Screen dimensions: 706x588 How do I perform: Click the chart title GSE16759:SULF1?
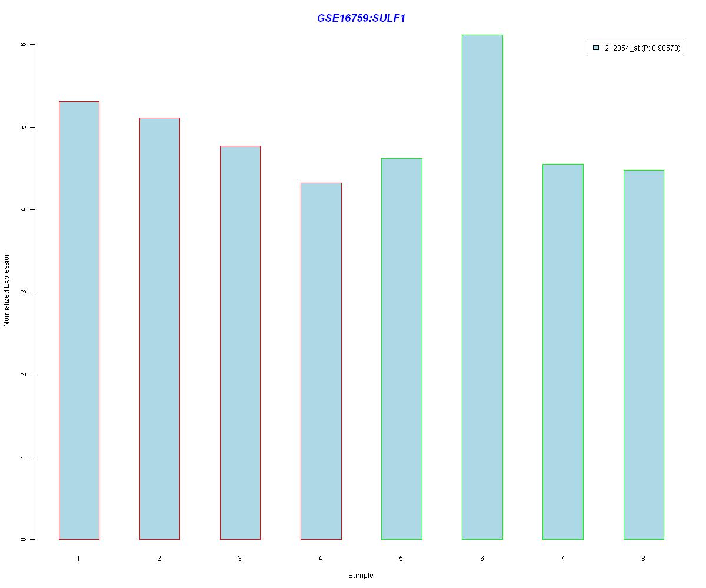click(361, 18)
